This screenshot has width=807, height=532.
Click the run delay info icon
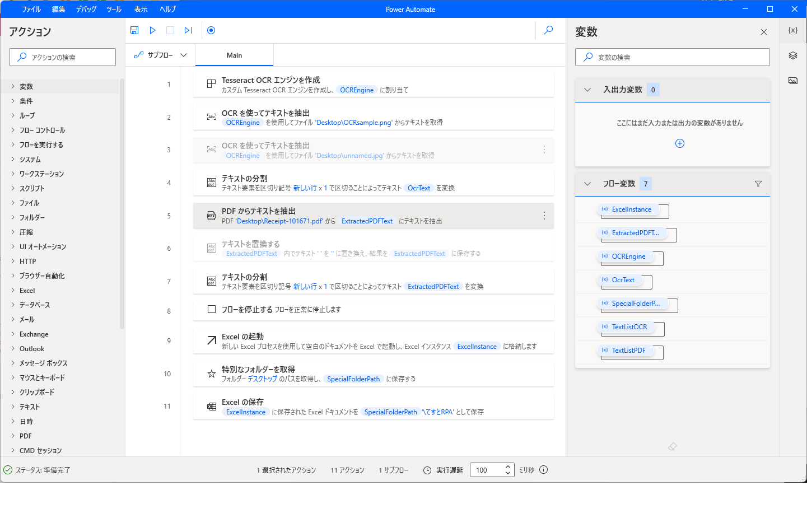[x=543, y=470]
